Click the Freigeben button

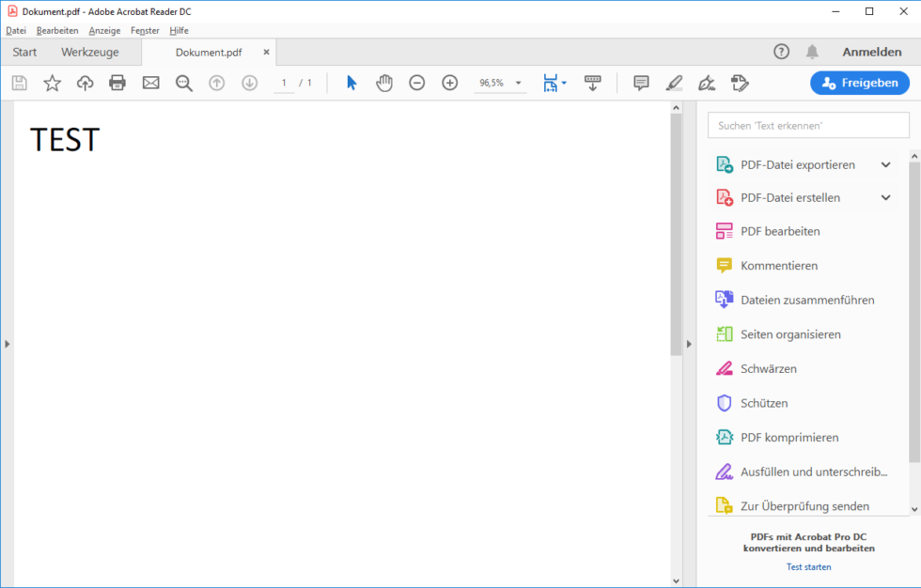click(859, 83)
